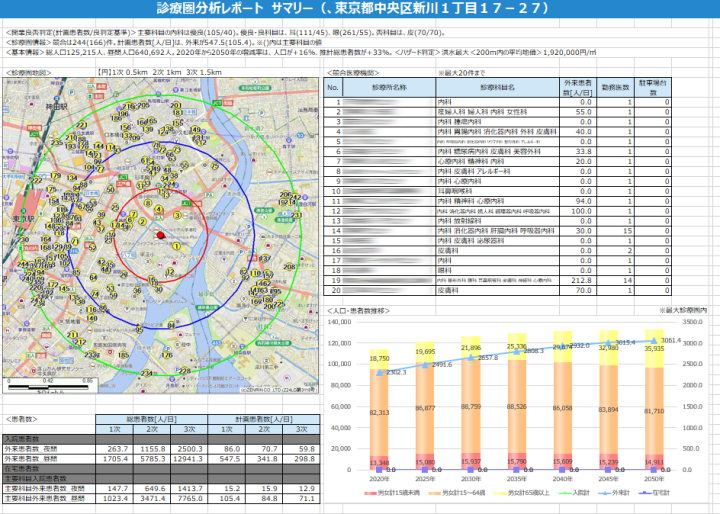
Task: Click the 在宅計 legend entry
Action: (654, 493)
